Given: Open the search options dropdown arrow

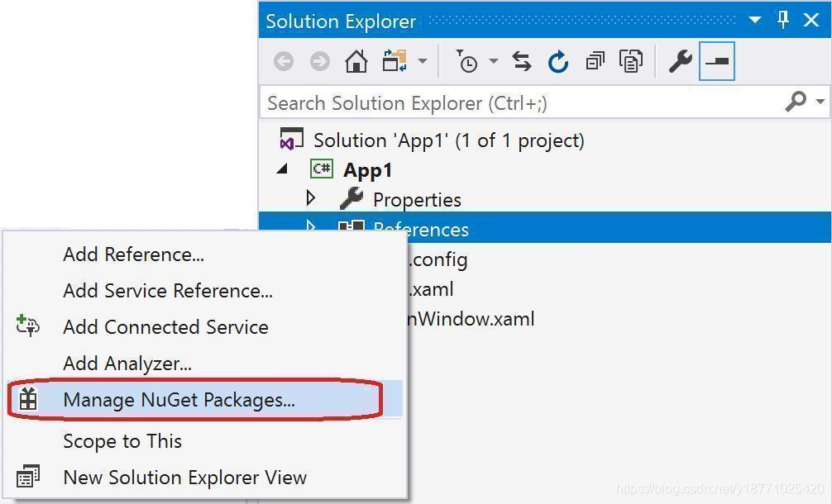Looking at the screenshot, I should (820, 101).
